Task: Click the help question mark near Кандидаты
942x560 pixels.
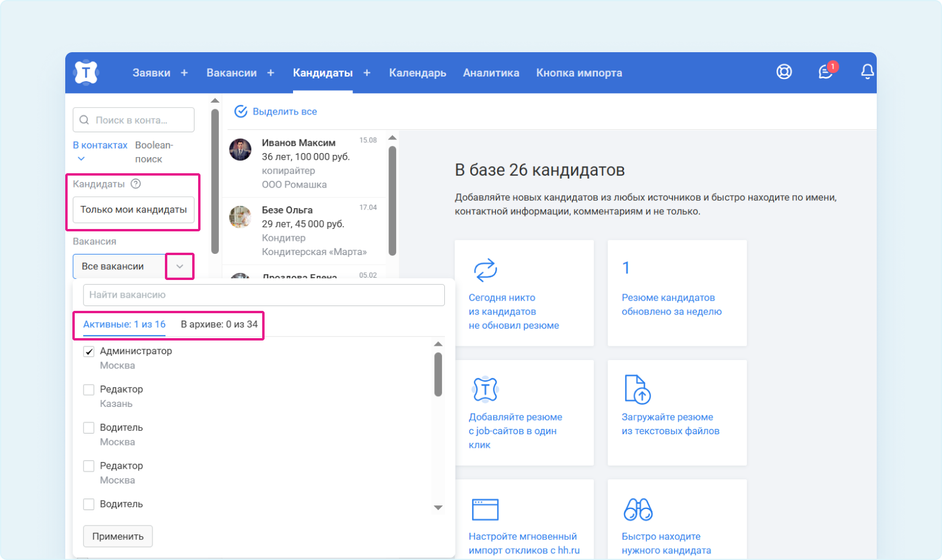Action: coord(136,184)
